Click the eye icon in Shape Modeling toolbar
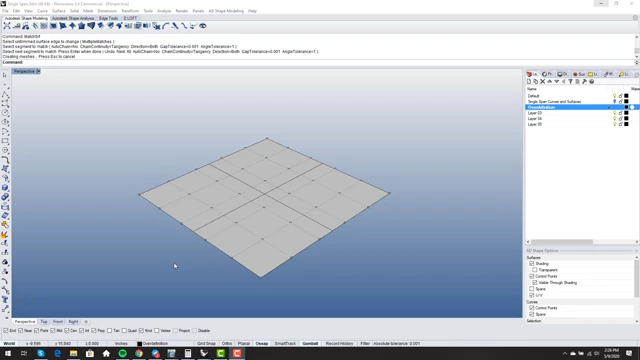Viewport: 640px width, 360px height. point(202,26)
